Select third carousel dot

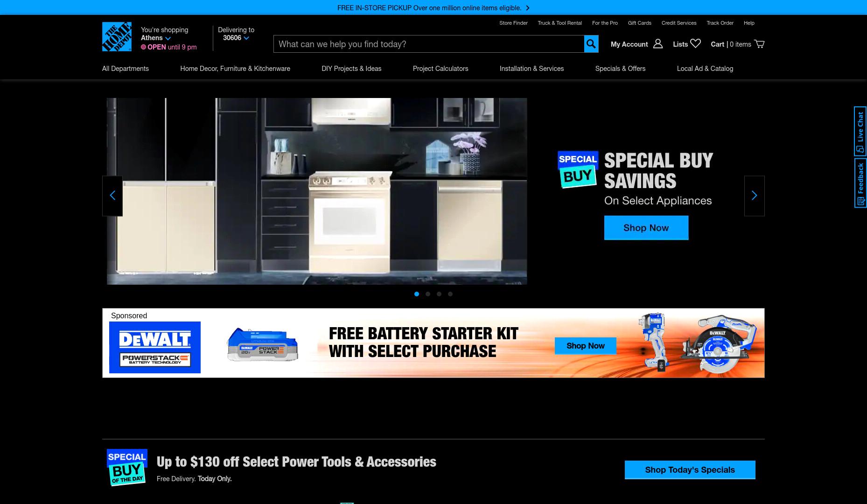(x=439, y=294)
